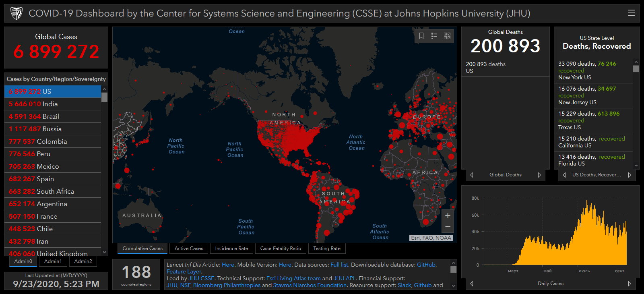Go to next Global Deaths panel
This screenshot has width=644, height=294.
[x=539, y=175]
